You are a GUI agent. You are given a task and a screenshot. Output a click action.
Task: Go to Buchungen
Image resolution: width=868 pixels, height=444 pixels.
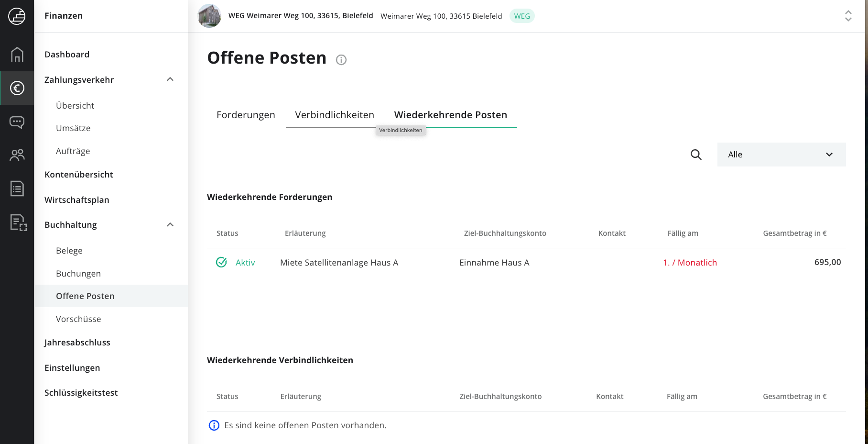[78, 274]
